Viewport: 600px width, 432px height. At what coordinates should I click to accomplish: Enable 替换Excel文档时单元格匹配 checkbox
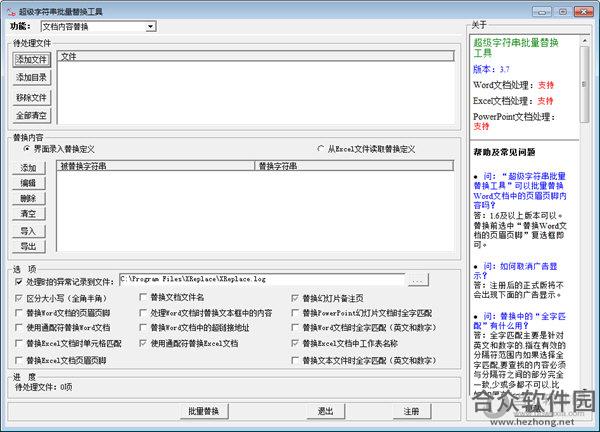point(19,343)
